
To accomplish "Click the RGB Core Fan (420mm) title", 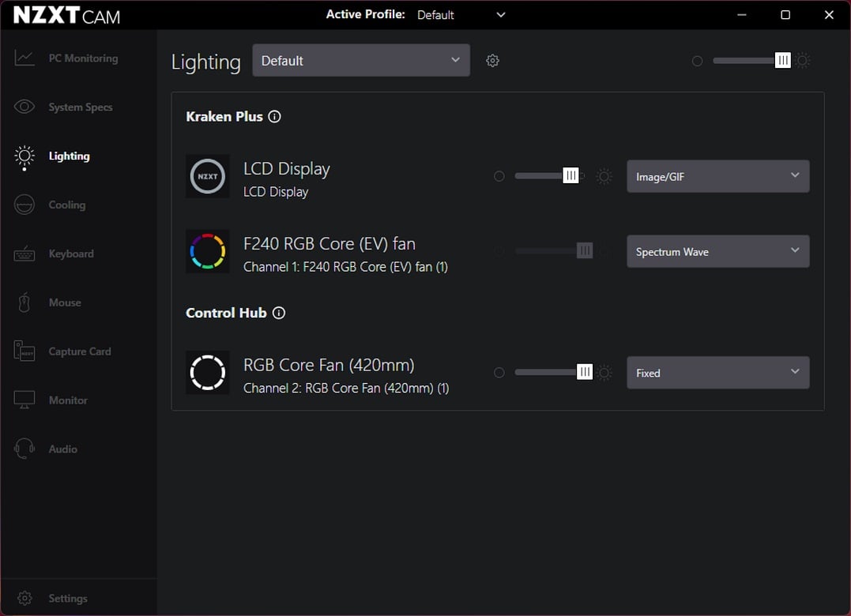I will click(x=329, y=366).
